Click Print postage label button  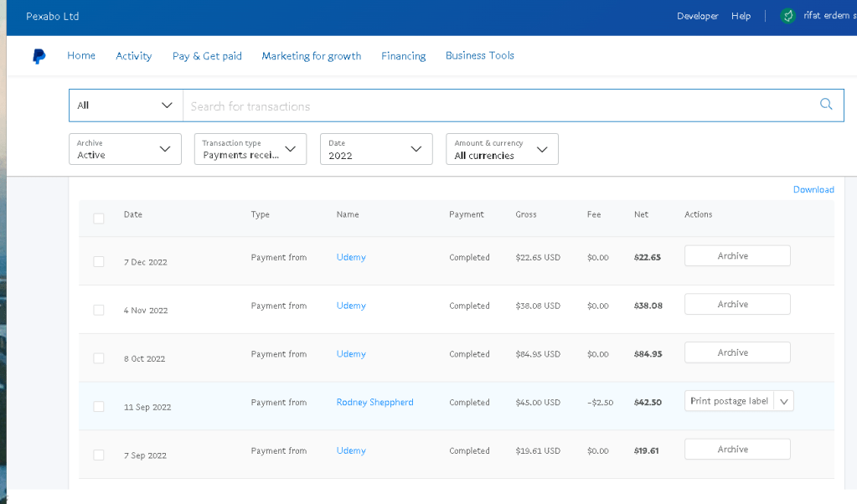coord(729,401)
